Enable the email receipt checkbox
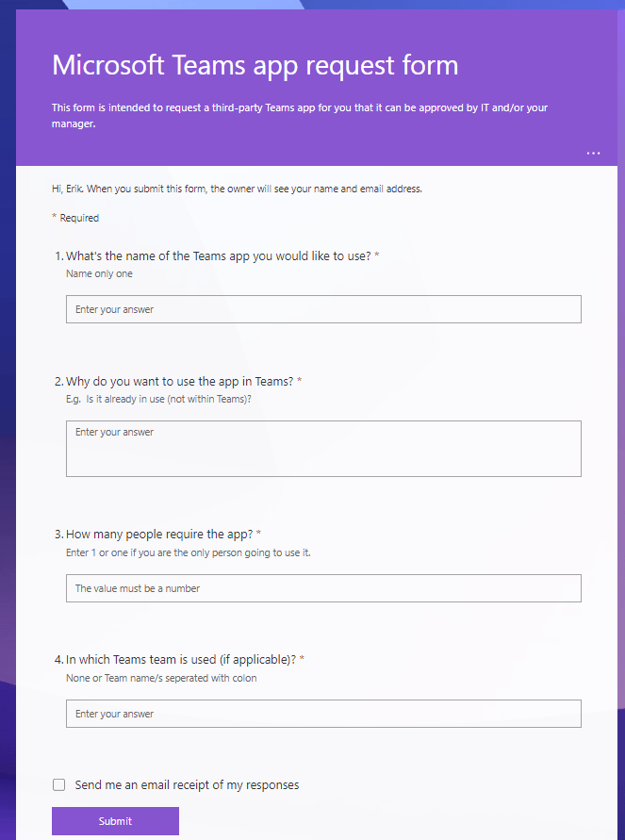The height and width of the screenshot is (840, 625). tap(59, 784)
